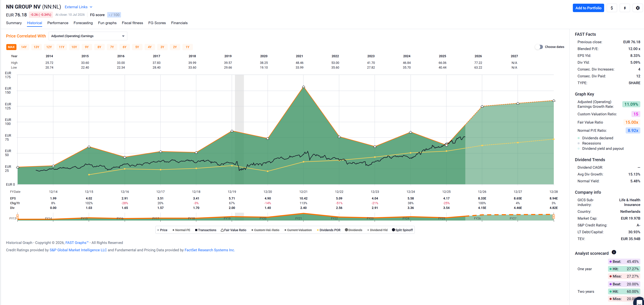Switch to the Performance tab

point(58,23)
